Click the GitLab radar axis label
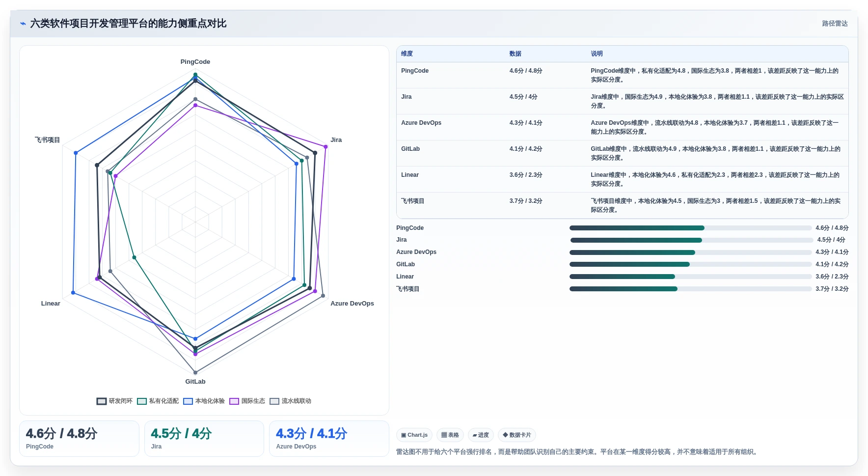 pyautogui.click(x=195, y=382)
